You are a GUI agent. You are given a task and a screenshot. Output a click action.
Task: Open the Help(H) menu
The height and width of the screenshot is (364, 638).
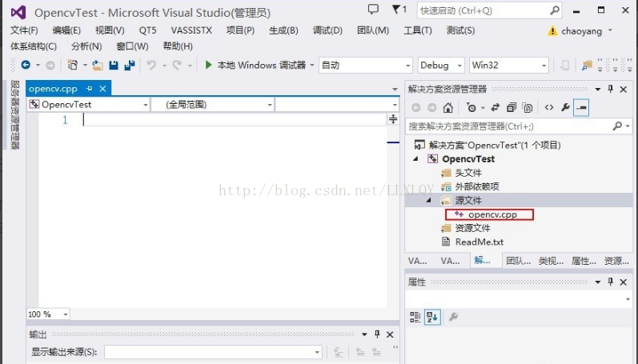(x=178, y=46)
